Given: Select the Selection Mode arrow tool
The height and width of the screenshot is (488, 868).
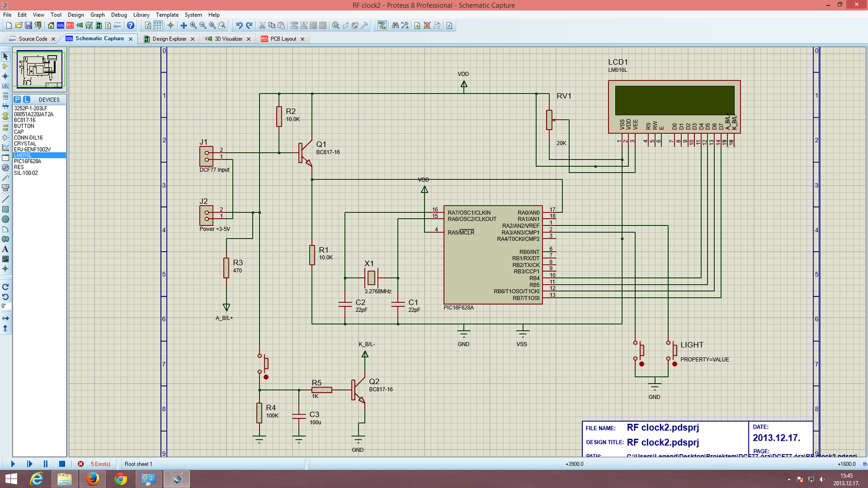Looking at the screenshot, I should (5, 57).
